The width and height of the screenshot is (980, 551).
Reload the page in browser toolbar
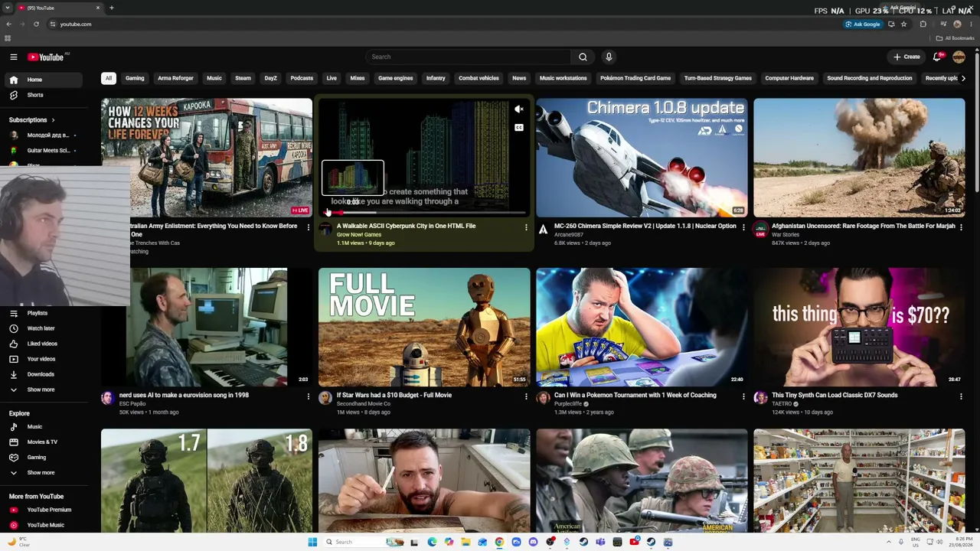36,24
